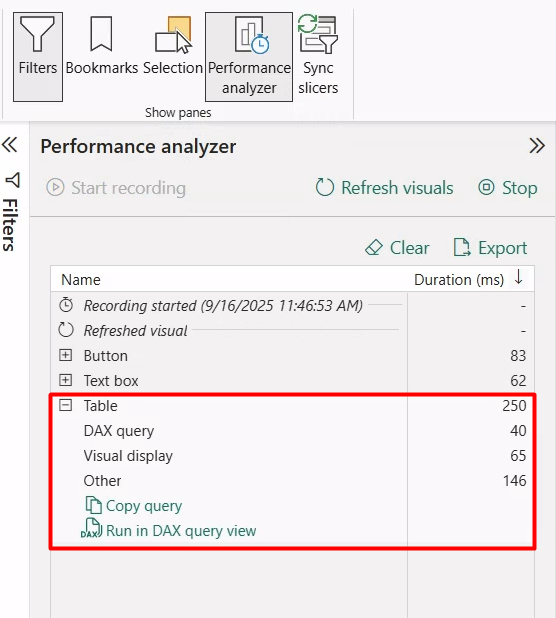
Task: Collapse the Table entry row
Action: [x=65, y=405]
